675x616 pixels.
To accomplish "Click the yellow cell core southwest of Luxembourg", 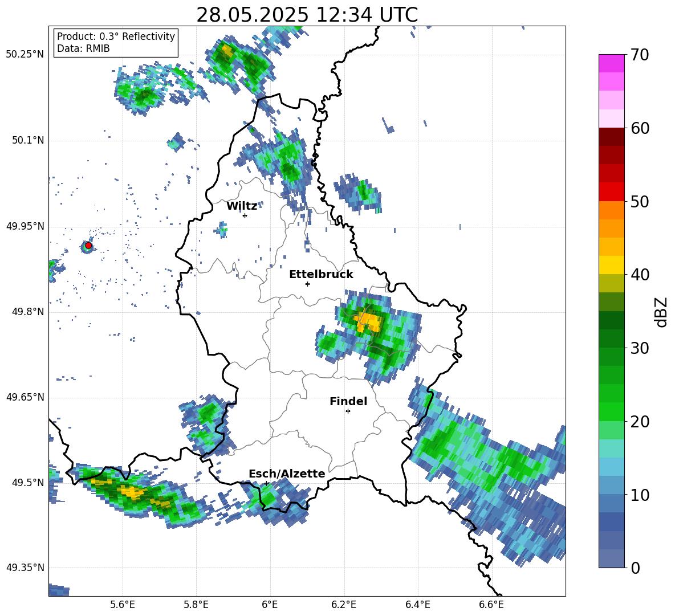I will 132,491.
